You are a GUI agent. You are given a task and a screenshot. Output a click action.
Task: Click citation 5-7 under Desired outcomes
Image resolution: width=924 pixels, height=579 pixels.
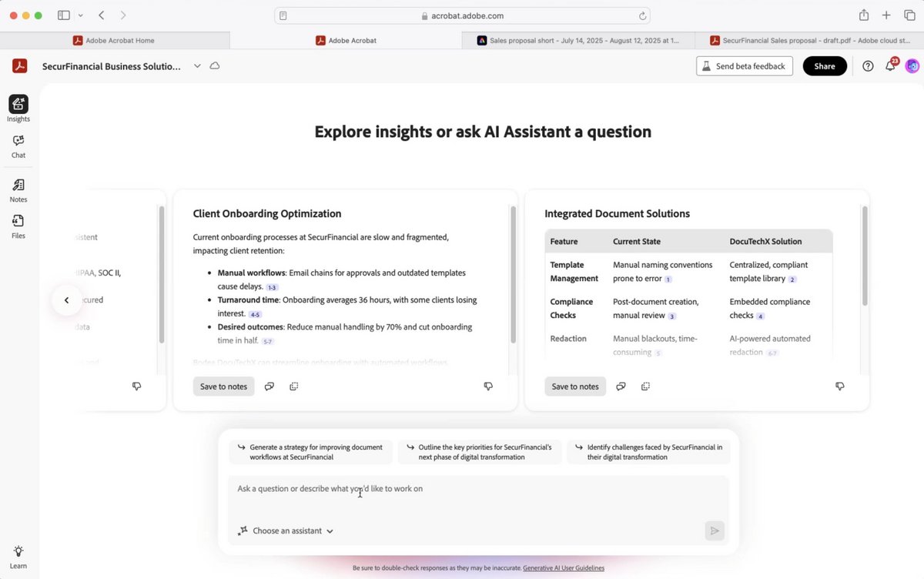coord(267,341)
